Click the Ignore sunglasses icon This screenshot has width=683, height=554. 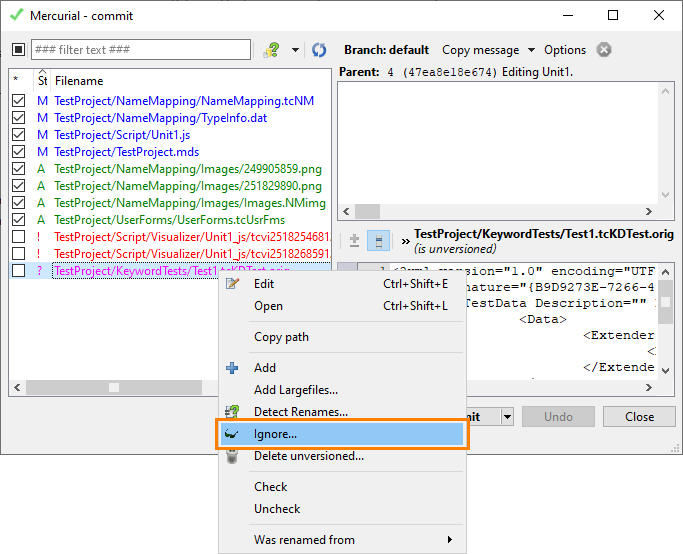click(233, 434)
